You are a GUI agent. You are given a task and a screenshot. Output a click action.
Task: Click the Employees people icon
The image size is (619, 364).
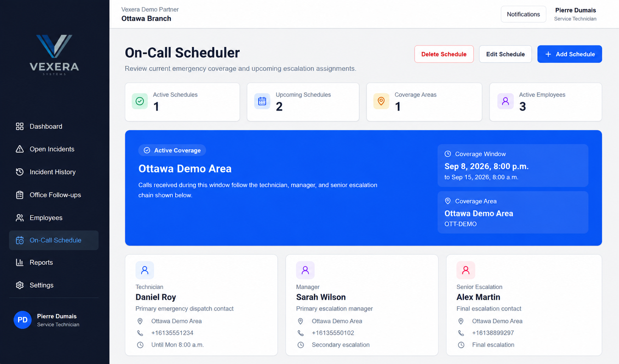[x=20, y=218]
